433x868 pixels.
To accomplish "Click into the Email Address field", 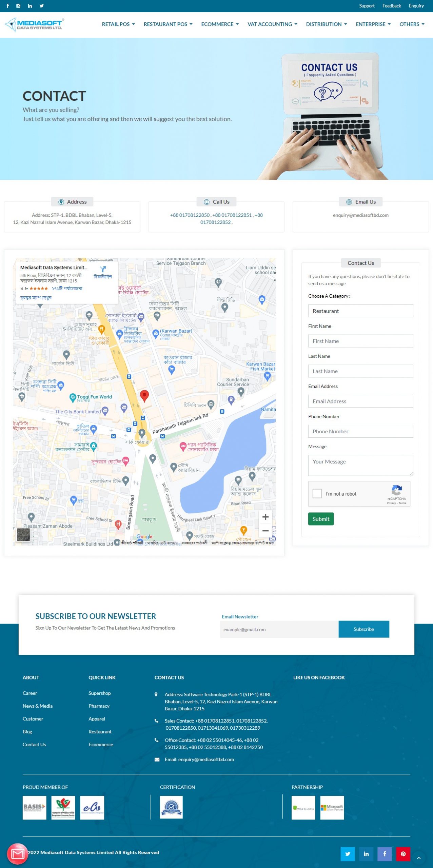I will click(x=360, y=401).
